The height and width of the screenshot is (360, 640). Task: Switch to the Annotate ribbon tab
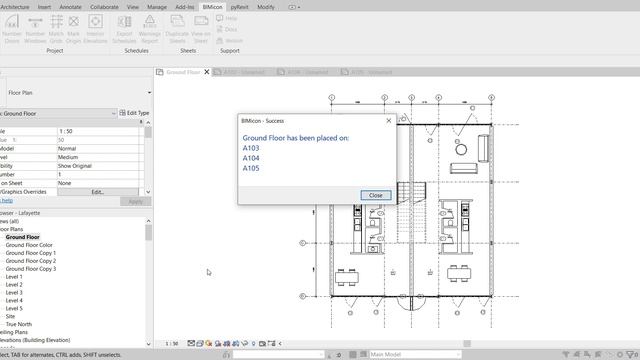pos(70,7)
